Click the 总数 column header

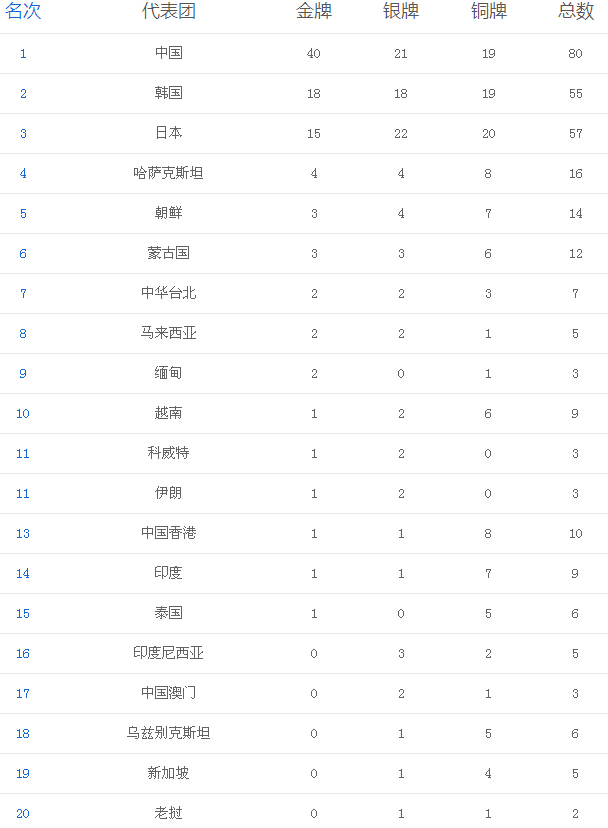click(x=575, y=12)
